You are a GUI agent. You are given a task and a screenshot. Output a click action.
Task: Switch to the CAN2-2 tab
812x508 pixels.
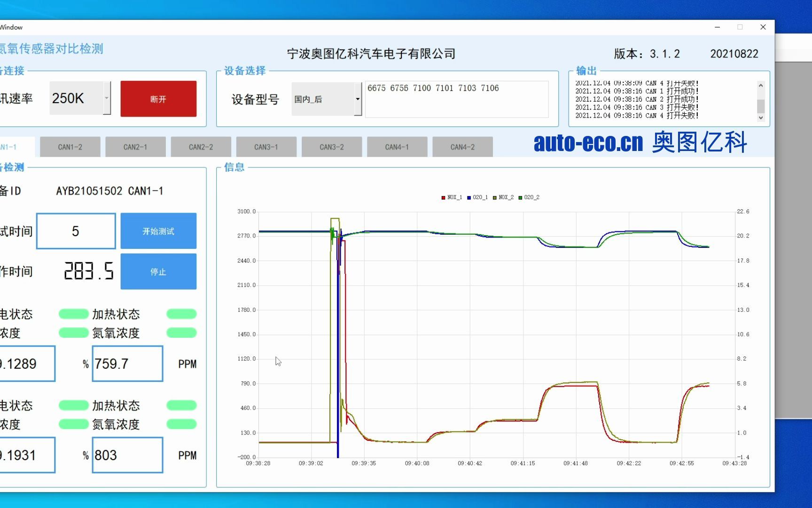201,147
